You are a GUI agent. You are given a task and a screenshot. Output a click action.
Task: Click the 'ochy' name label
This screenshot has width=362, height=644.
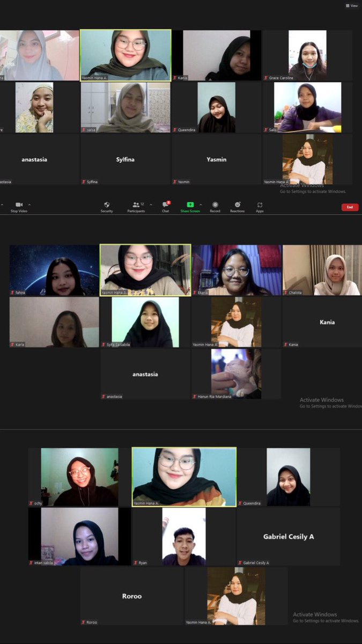(38, 503)
